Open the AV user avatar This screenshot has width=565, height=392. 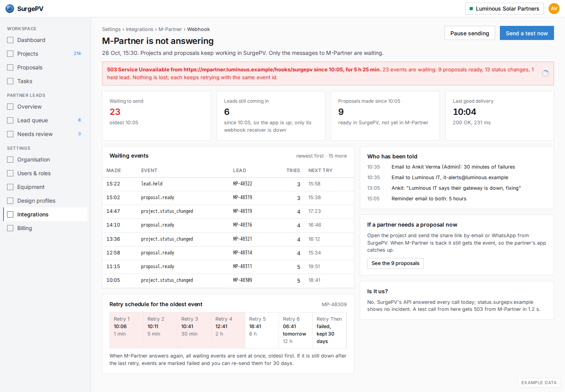pos(554,9)
